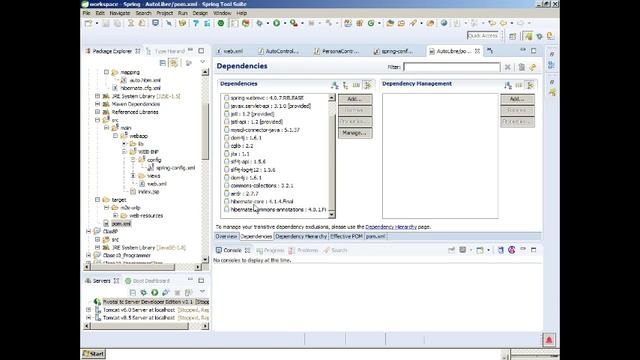The image size is (640, 360).
Task: Click the Run External Tools toolbar icon
Action: coord(293,23)
